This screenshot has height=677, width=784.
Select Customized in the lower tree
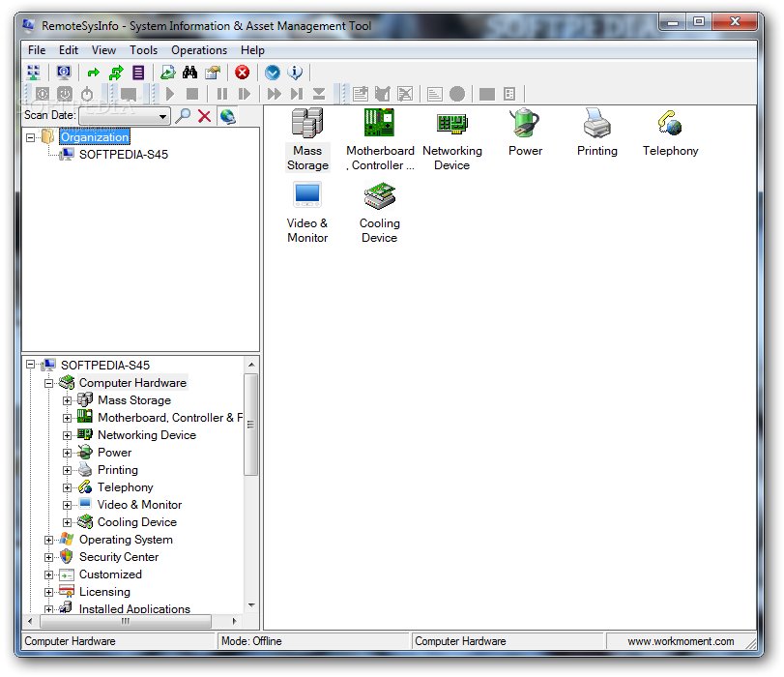point(110,574)
